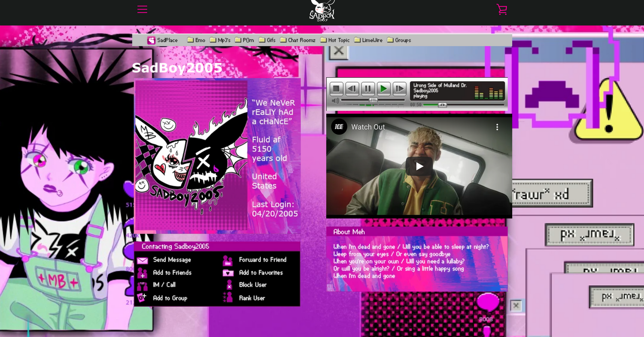Skip to next track in player

(399, 89)
